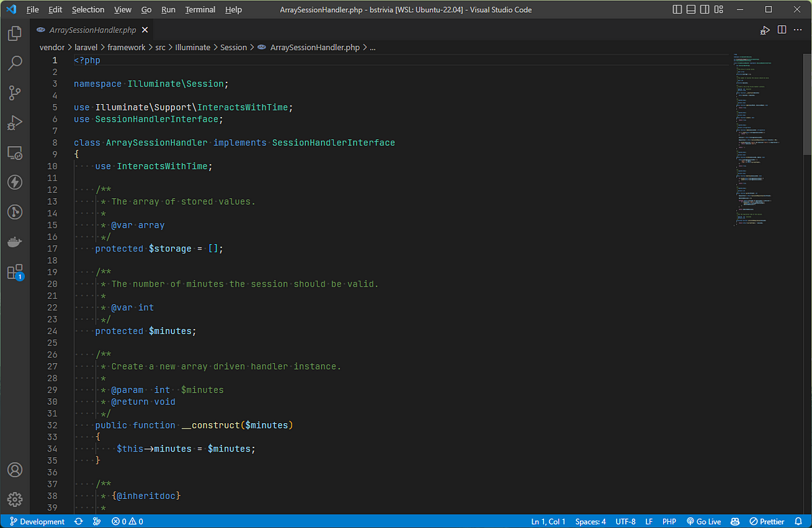Screen dimensions: 812x528
Task: Click the Debug PHP run icon in the editor toolbar
Action: point(765,30)
